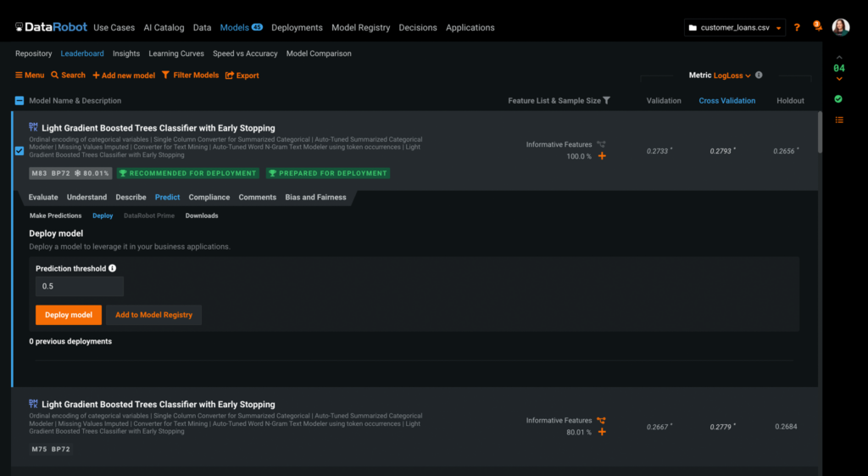
Task: Click the orange plus beside 80.01 %
Action: [602, 432]
